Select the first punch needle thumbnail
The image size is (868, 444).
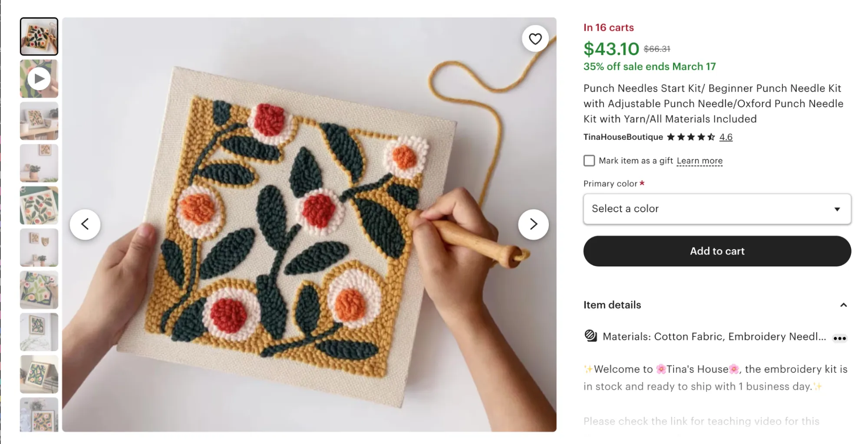[x=39, y=36]
